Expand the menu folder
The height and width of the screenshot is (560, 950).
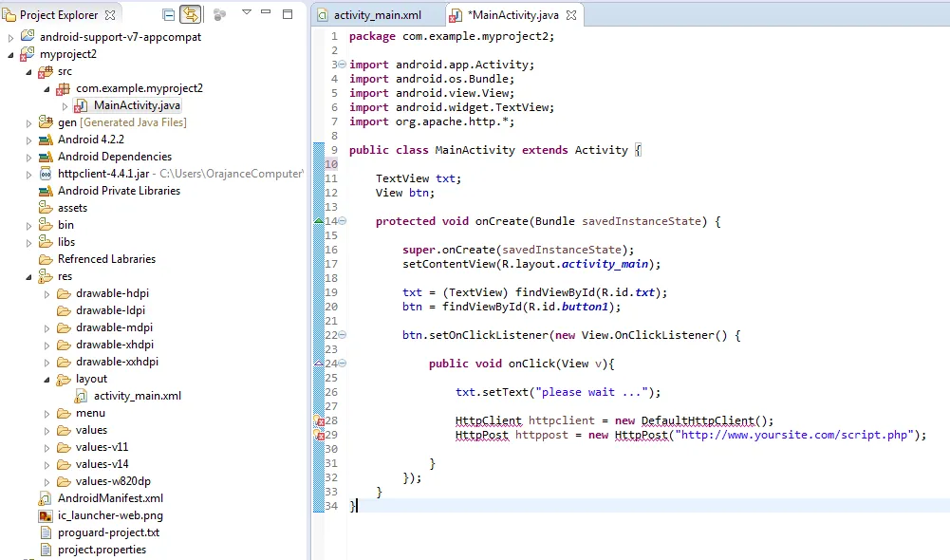[x=47, y=414]
